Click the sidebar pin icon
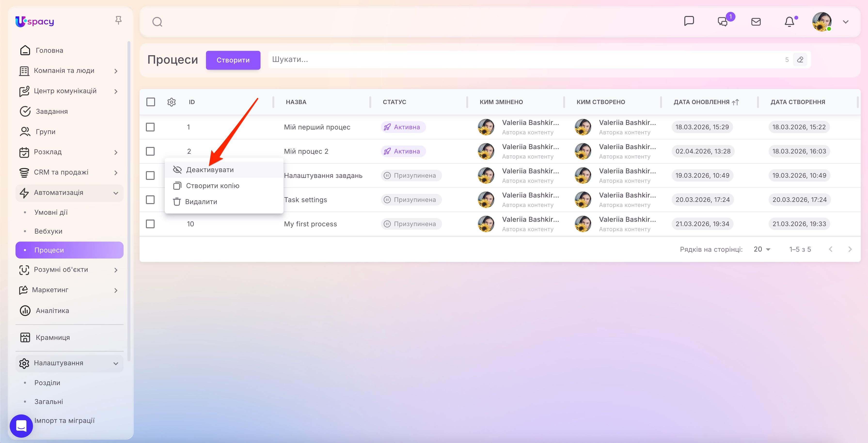This screenshot has width=868, height=443. coord(118,20)
